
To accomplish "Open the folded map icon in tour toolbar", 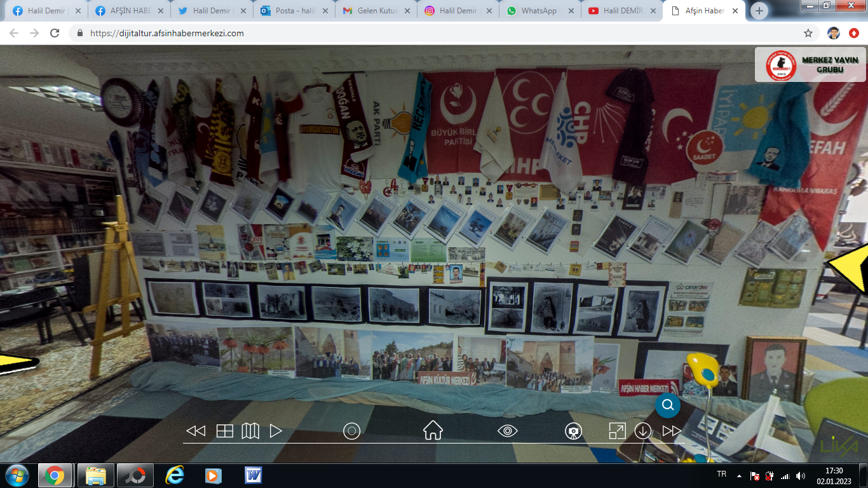I will point(250,431).
